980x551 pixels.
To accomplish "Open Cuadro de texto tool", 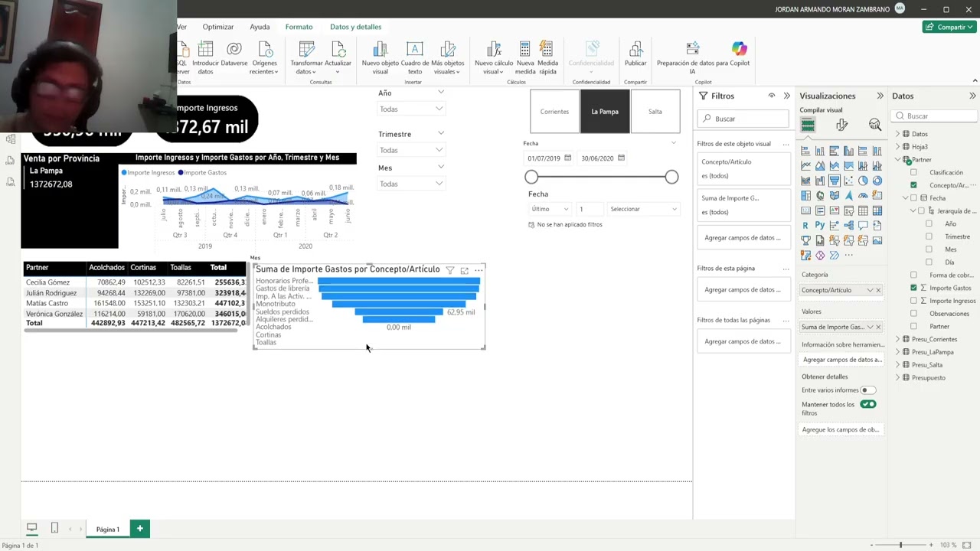I will [414, 58].
